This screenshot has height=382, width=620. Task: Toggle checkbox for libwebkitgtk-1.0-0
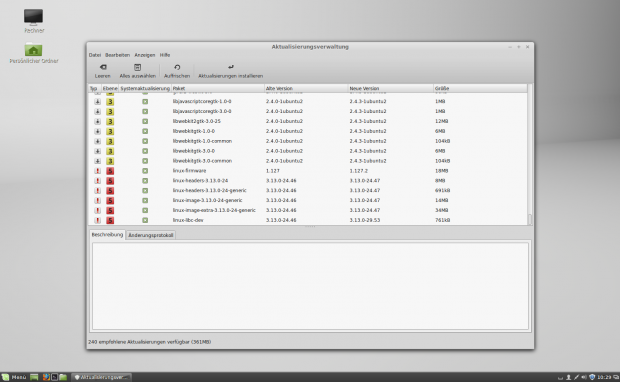(145, 131)
